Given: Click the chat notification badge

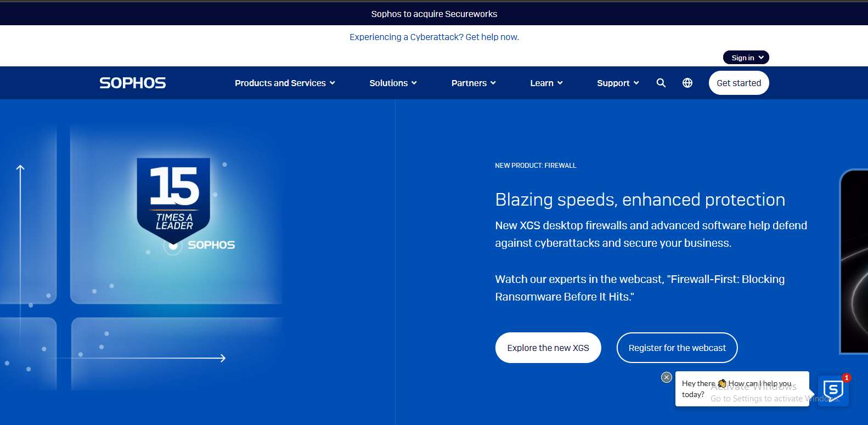Looking at the screenshot, I should (847, 378).
